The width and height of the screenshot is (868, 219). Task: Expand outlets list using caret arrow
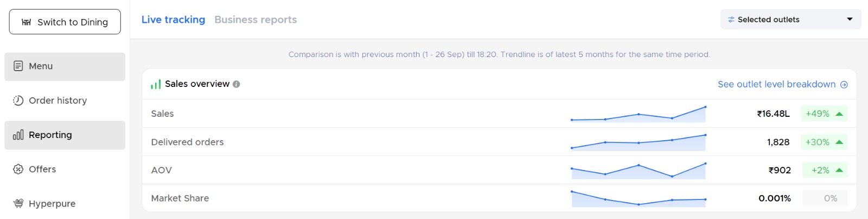pos(850,20)
